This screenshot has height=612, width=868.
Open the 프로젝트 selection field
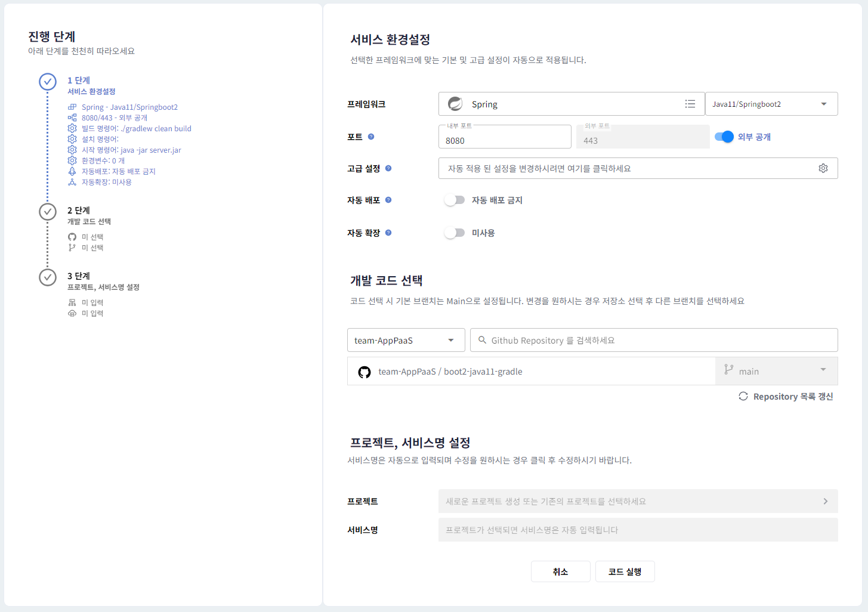[x=637, y=501]
